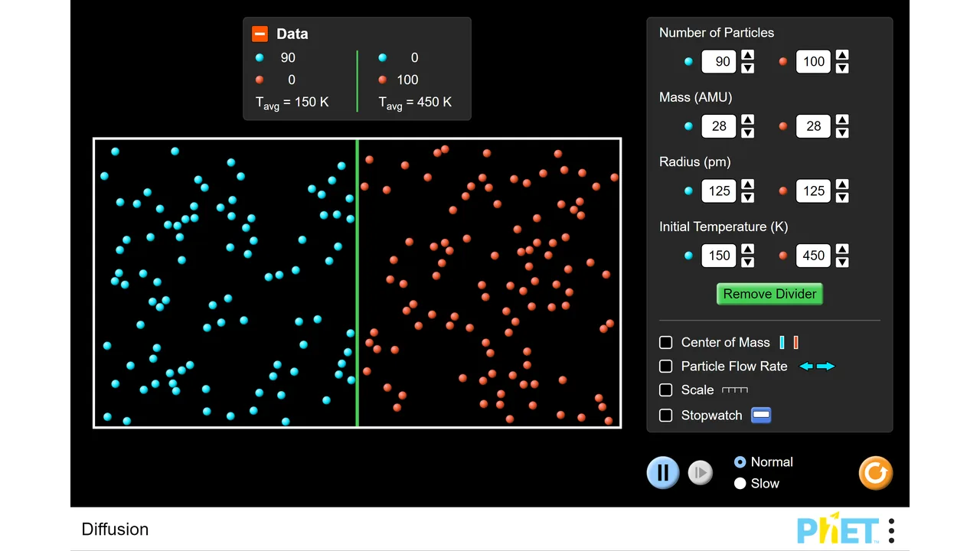This screenshot has height=551, width=980.
Task: Click the Diffusion screen title
Action: coord(115,529)
